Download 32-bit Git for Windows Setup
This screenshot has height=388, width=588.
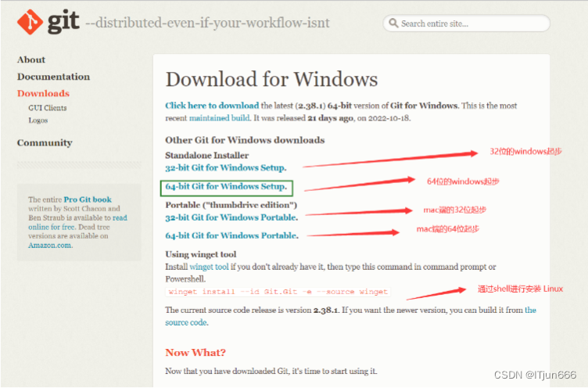[226, 167]
